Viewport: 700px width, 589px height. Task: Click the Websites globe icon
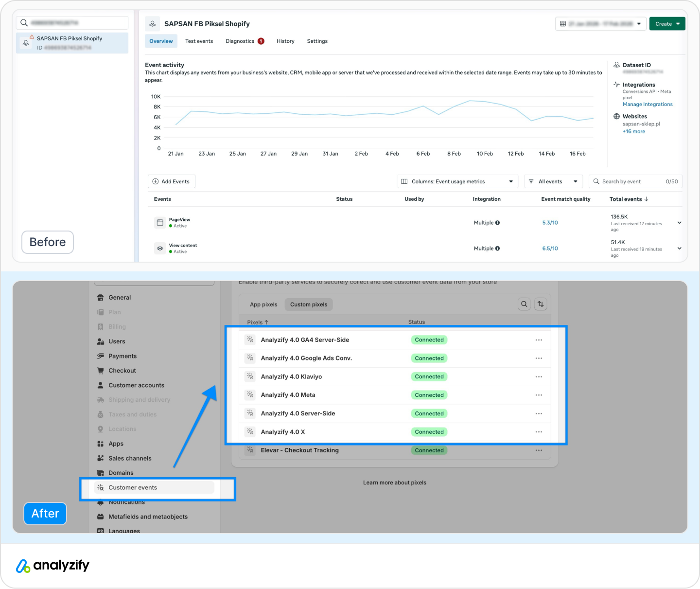point(616,117)
